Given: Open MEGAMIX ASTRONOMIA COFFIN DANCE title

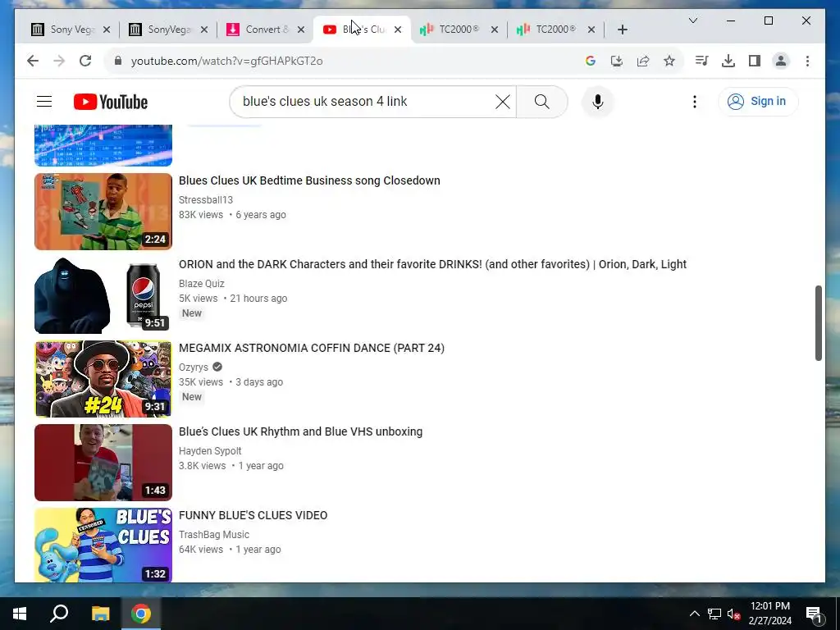Looking at the screenshot, I should click(x=311, y=348).
